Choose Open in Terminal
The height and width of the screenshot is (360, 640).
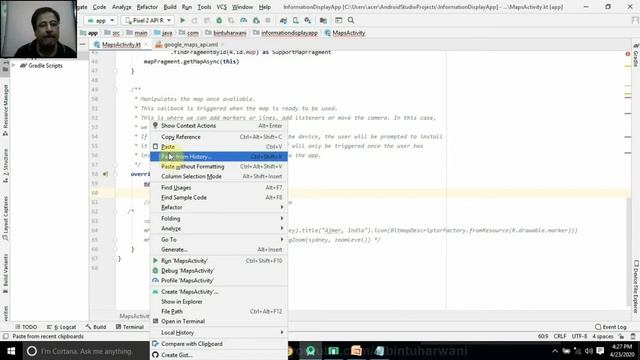[x=219, y=321]
